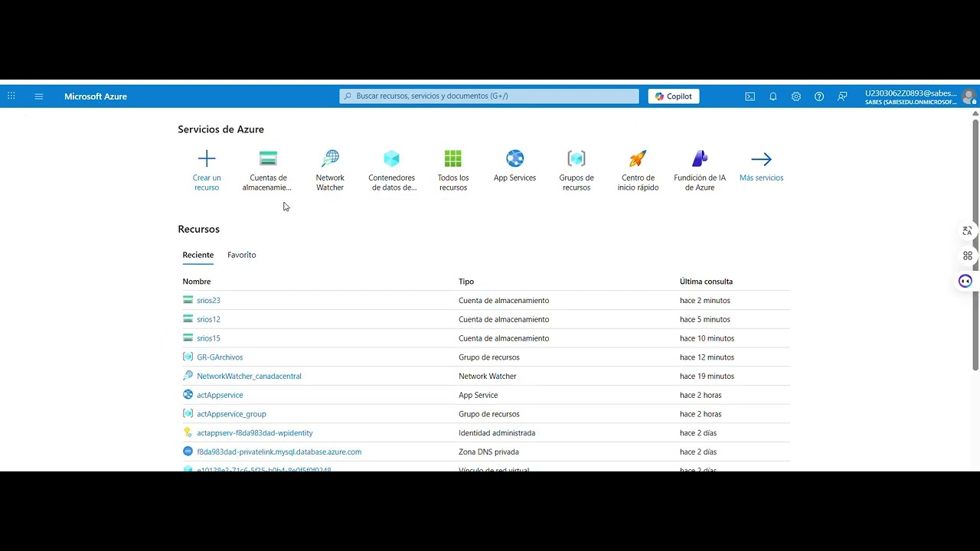Click the translate icon on right edge

967,231
